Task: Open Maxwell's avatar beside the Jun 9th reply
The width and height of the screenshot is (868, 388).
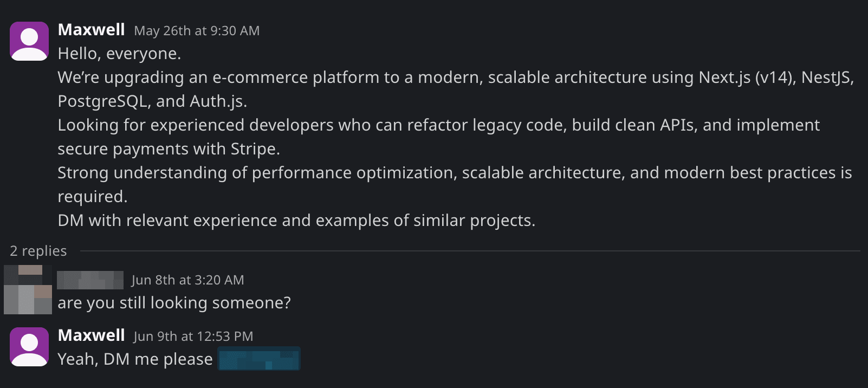Action: point(29,347)
